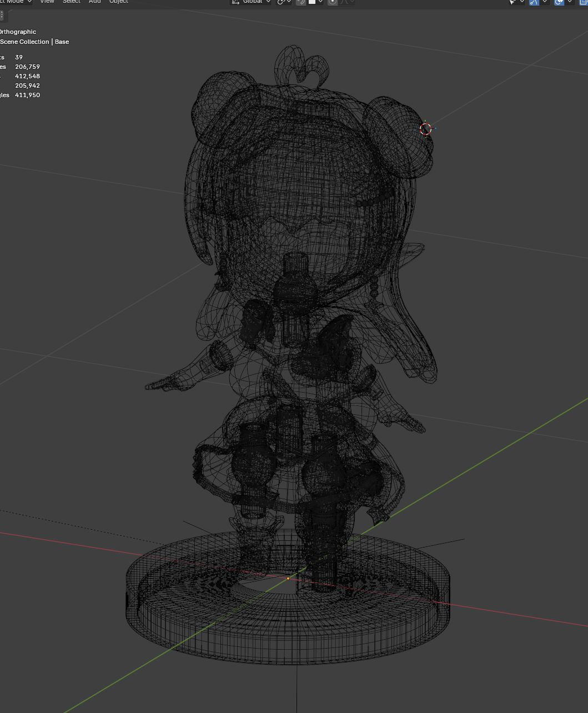
Task: Expand the Global transform orientation dropdown
Action: coord(252,2)
